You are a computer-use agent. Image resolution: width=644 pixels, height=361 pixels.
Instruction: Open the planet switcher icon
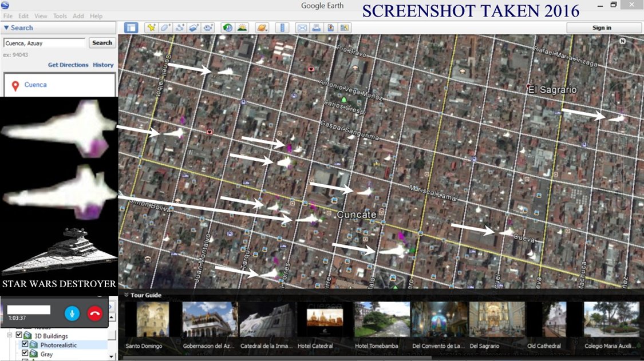click(262, 27)
